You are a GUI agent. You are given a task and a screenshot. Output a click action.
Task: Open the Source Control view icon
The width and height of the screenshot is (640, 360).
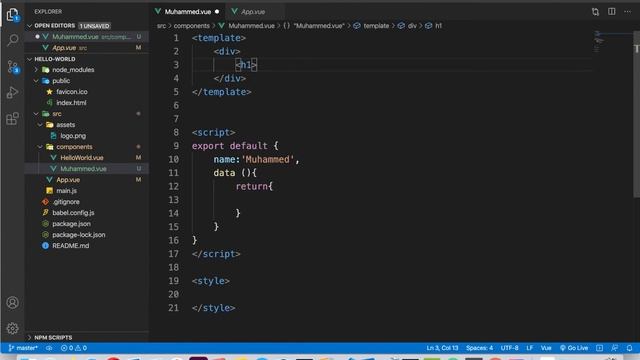tap(13, 67)
